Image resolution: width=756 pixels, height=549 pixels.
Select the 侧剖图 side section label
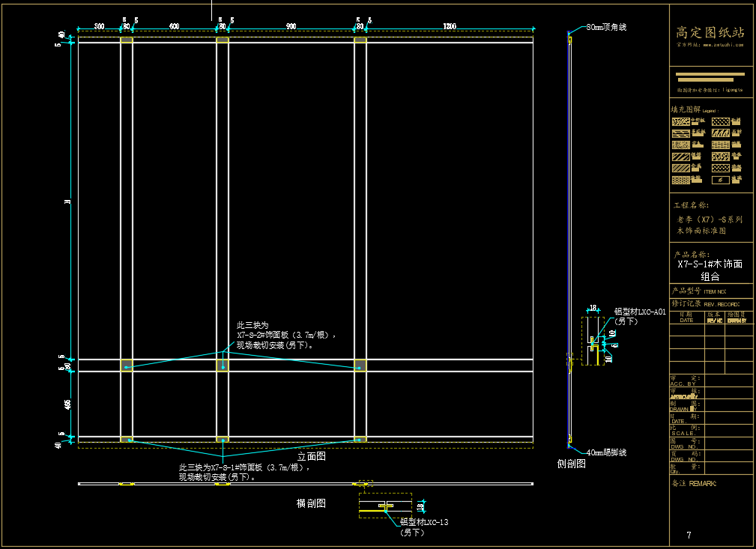(571, 464)
